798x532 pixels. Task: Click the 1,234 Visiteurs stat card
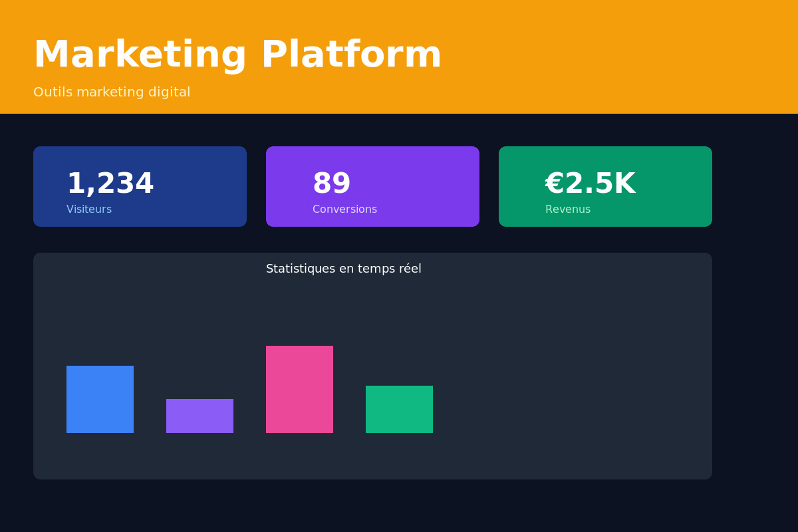pyautogui.click(x=140, y=186)
